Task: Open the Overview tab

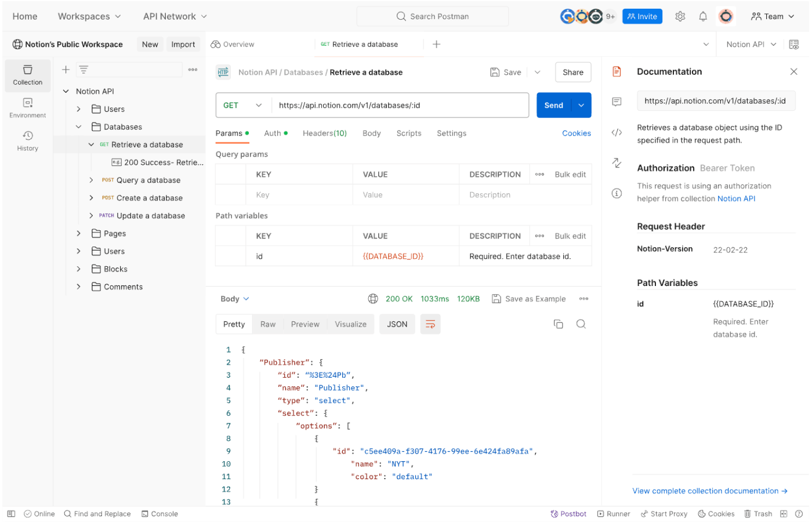Action: [233, 44]
